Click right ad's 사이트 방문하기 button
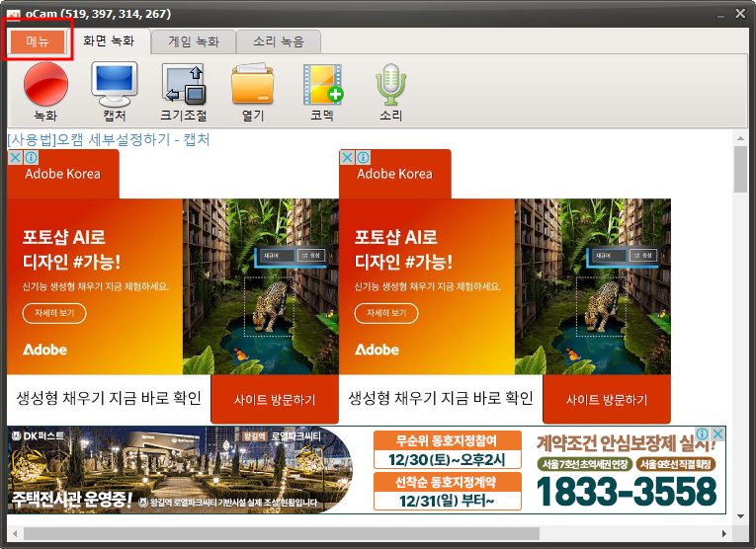This screenshot has width=756, height=549. point(607,400)
